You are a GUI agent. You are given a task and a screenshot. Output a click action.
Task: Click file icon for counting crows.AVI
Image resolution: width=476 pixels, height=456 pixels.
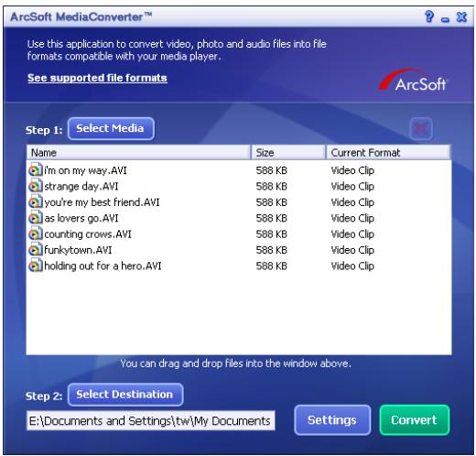[x=36, y=233]
